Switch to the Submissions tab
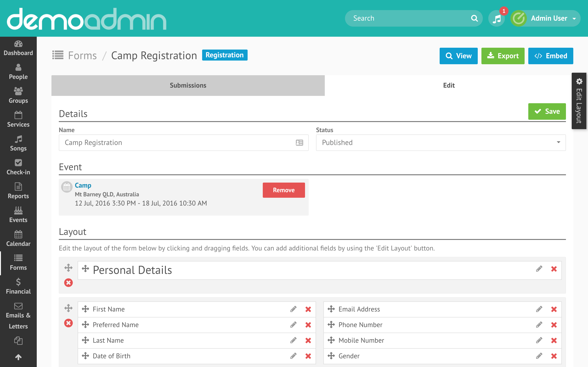The width and height of the screenshot is (588, 367). 188,85
